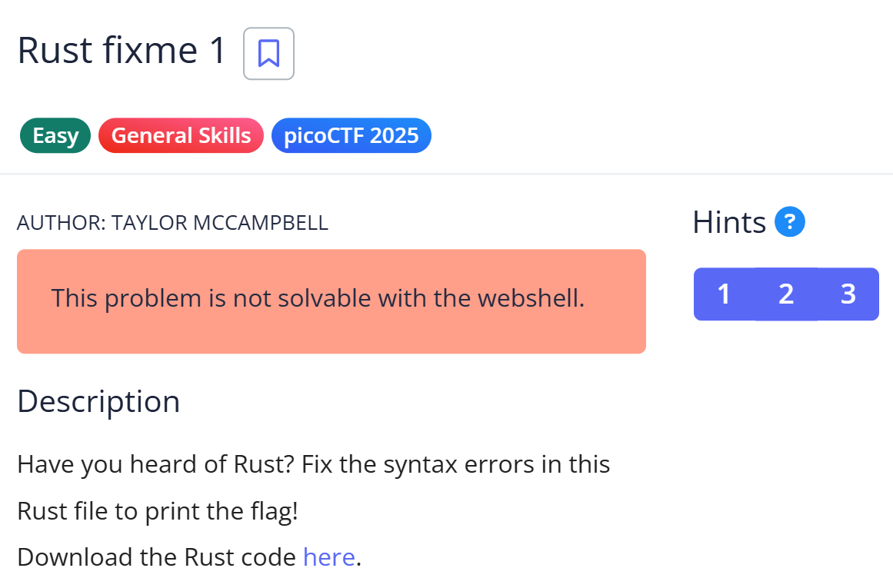Select the Easy difficulty tag

pos(55,136)
